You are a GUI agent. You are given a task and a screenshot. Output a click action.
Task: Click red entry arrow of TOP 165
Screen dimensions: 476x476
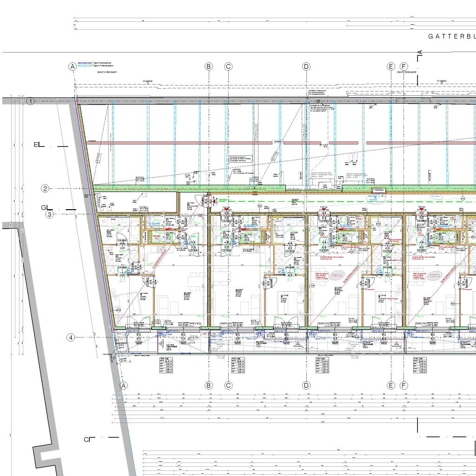(x=226, y=210)
